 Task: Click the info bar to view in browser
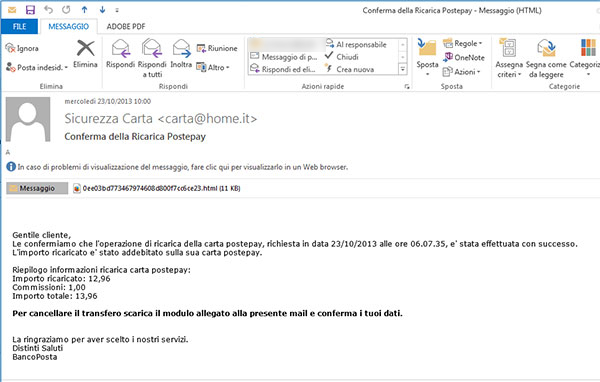(177, 167)
